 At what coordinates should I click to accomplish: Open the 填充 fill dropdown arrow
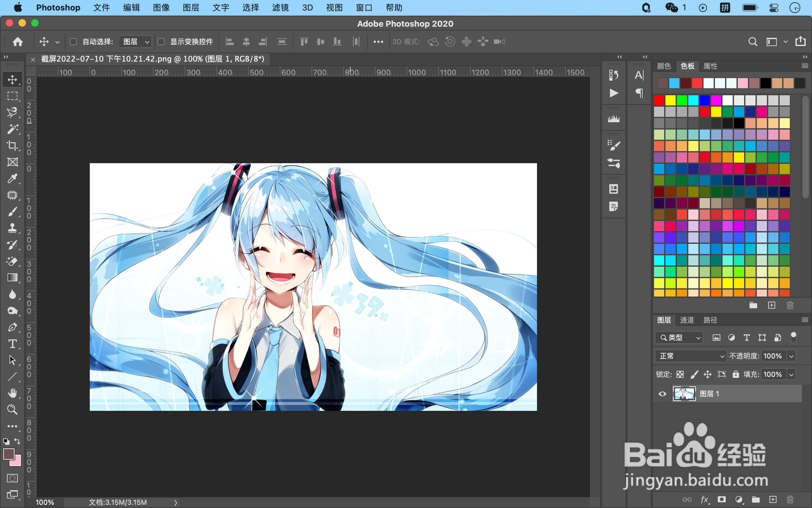pos(791,374)
